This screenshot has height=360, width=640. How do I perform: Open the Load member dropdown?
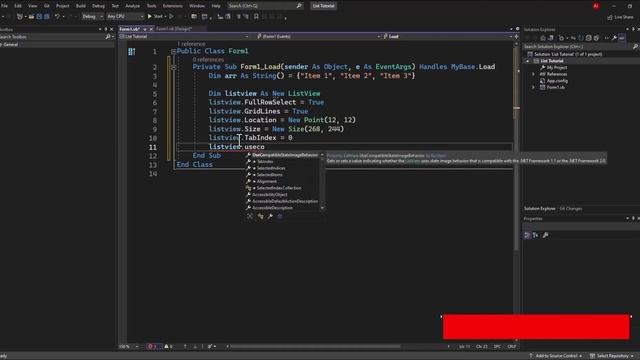(x=448, y=36)
